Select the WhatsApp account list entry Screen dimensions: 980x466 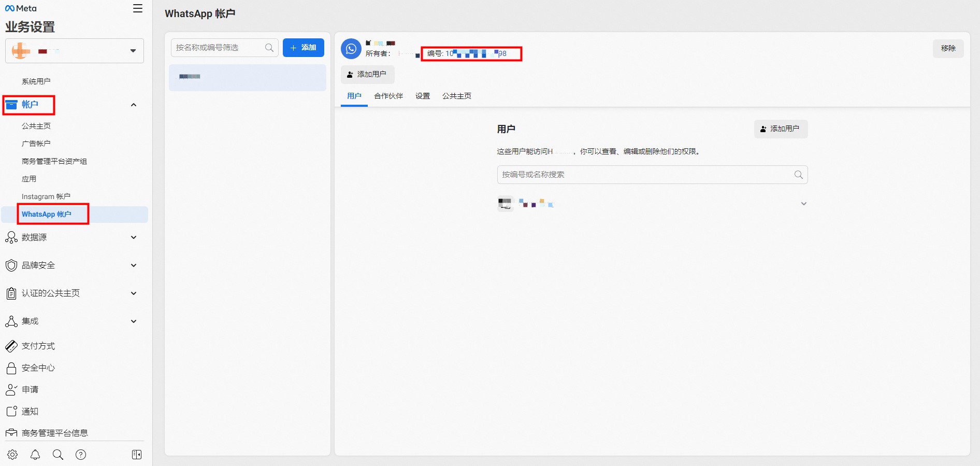(248, 77)
